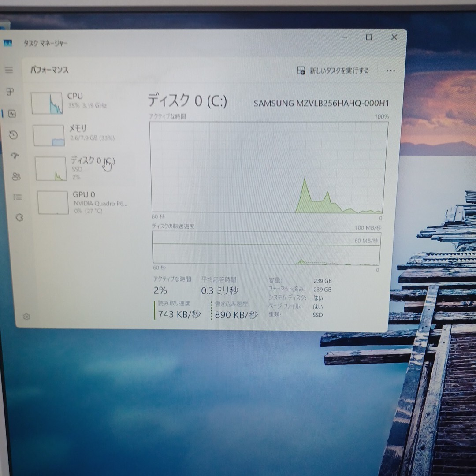The image size is (476, 476).
Task: Click the Task Manager app icon in title bar
Action: coord(7,43)
